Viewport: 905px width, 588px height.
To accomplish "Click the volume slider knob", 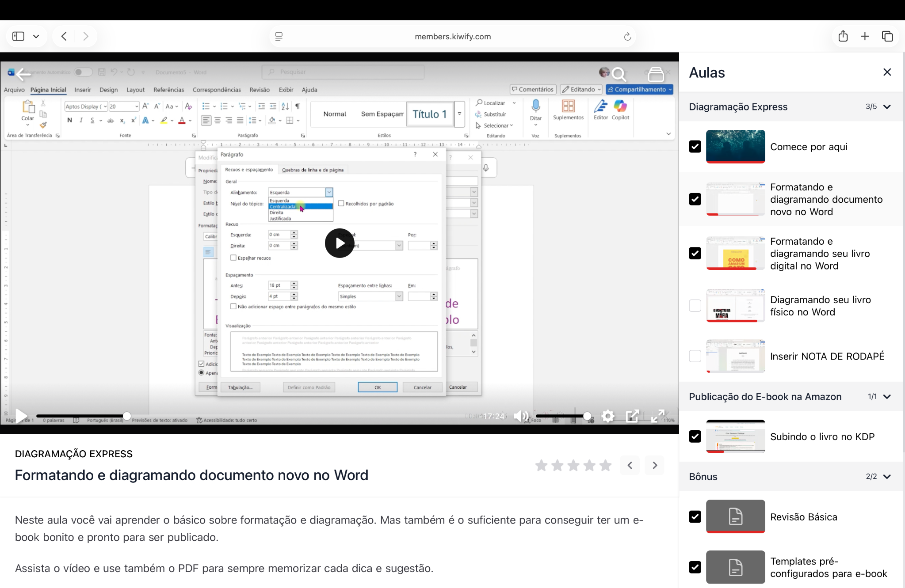I will point(587,416).
